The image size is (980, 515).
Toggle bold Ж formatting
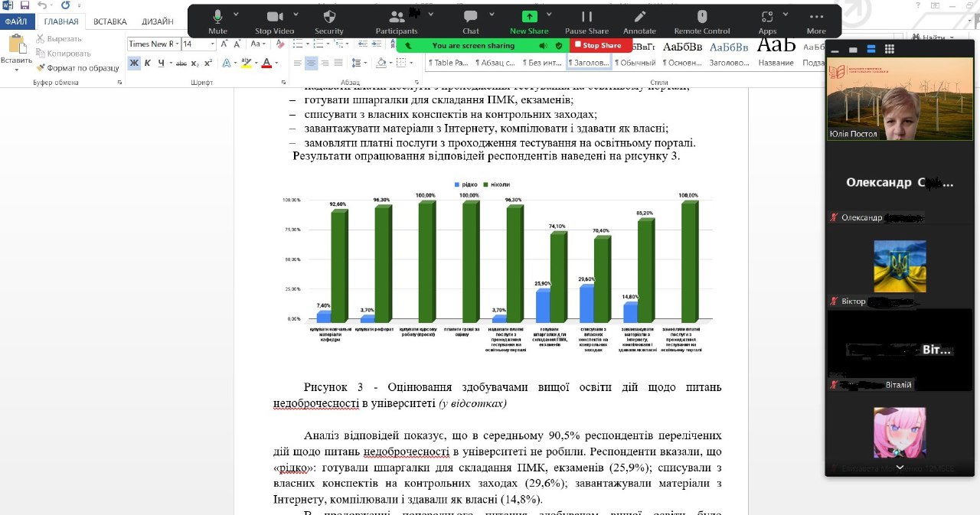click(134, 63)
